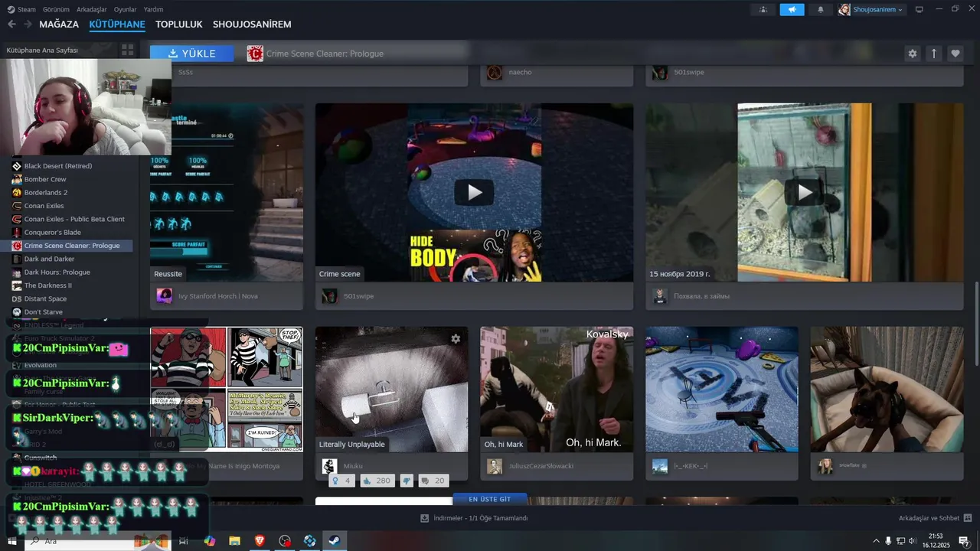The height and width of the screenshot is (551, 980).
Task: Click the up-arrow icon beside the gear
Action: (x=933, y=54)
